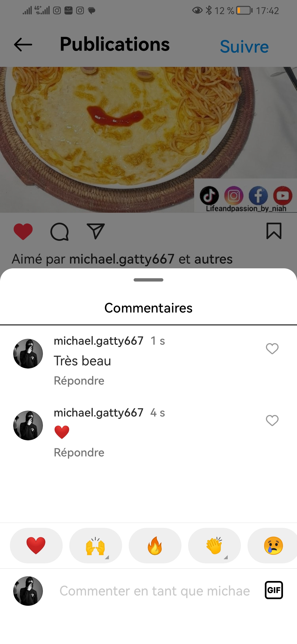297x644 pixels.
Task: Insert the raised hands quick emoji
Action: point(95,545)
